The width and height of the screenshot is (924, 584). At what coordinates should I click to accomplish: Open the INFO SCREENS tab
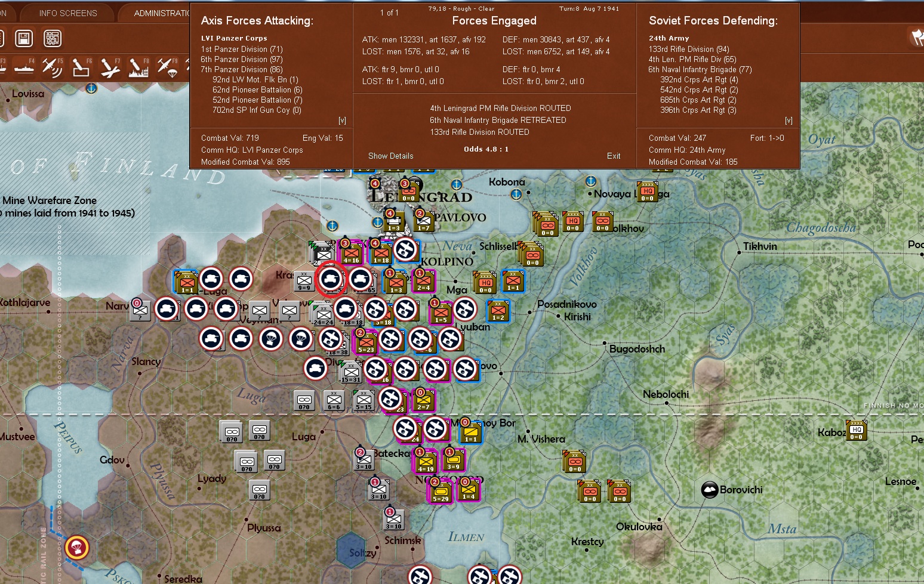pyautogui.click(x=68, y=13)
